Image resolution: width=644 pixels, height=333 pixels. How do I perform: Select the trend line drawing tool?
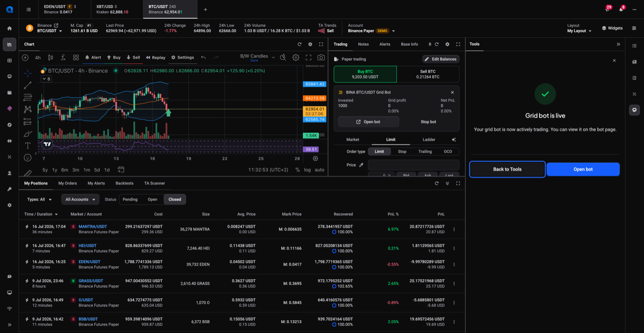point(28,85)
